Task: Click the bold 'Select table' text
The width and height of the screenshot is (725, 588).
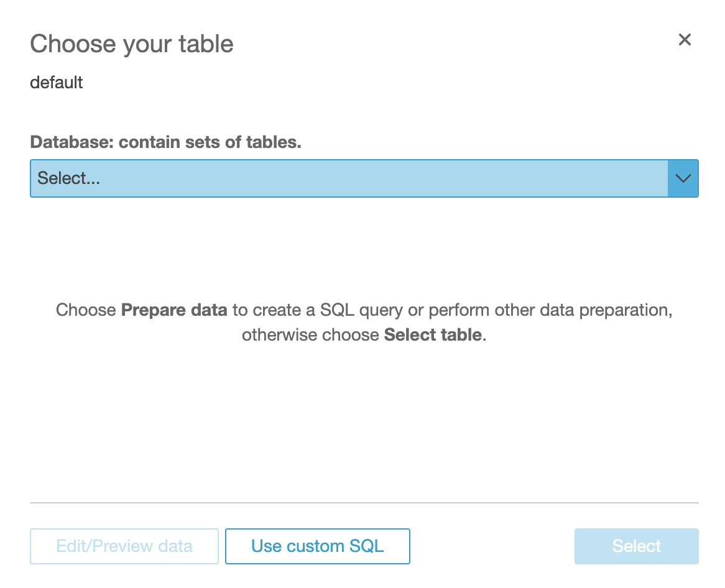Action: pos(433,334)
